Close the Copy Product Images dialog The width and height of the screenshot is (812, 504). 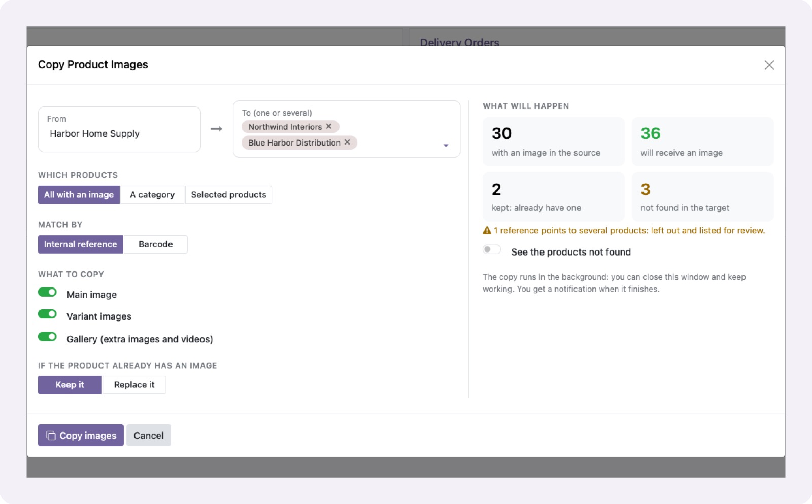pos(769,65)
